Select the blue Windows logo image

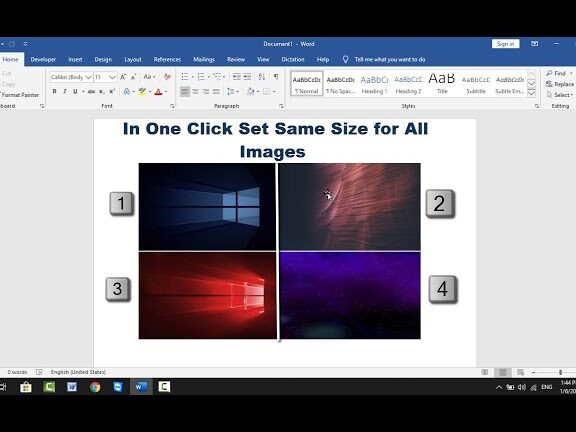click(x=207, y=207)
